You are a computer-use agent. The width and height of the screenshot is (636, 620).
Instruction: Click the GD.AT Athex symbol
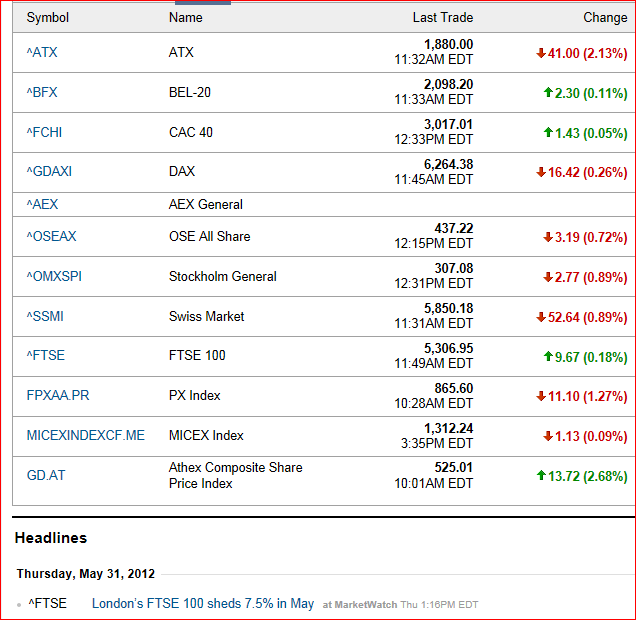[46, 475]
